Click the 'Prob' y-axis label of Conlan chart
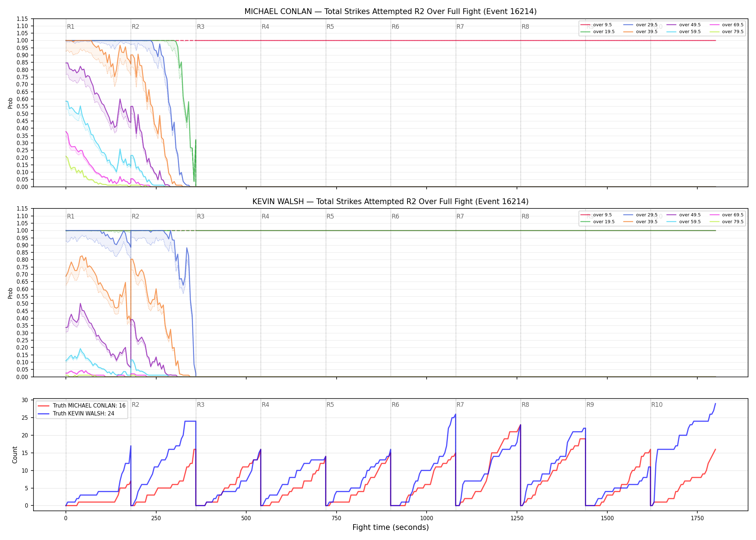Screen dimensions: 756x540 point(10,103)
